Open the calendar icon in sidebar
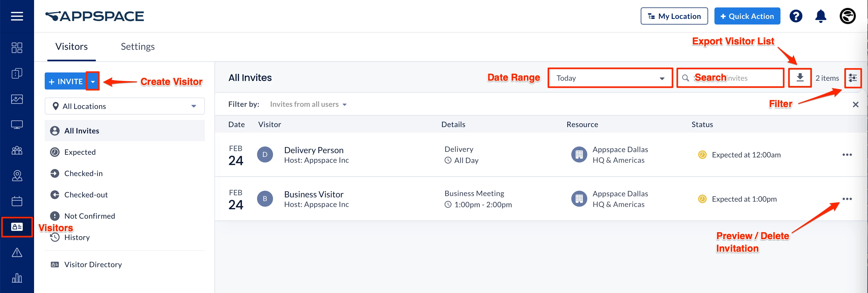 (x=17, y=201)
